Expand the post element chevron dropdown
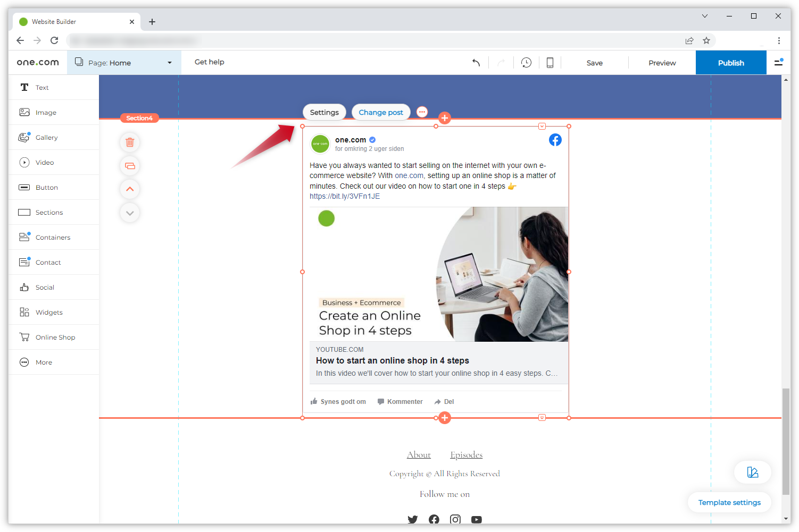Image resolution: width=799 pixels, height=532 pixels. click(x=542, y=126)
